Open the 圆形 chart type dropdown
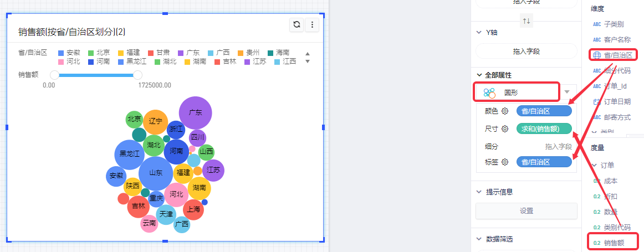 (x=566, y=92)
